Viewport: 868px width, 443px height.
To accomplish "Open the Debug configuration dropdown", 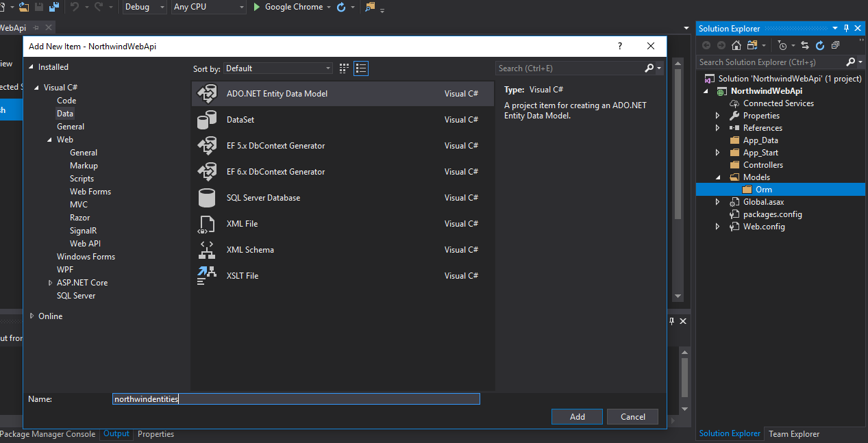I will coord(145,7).
